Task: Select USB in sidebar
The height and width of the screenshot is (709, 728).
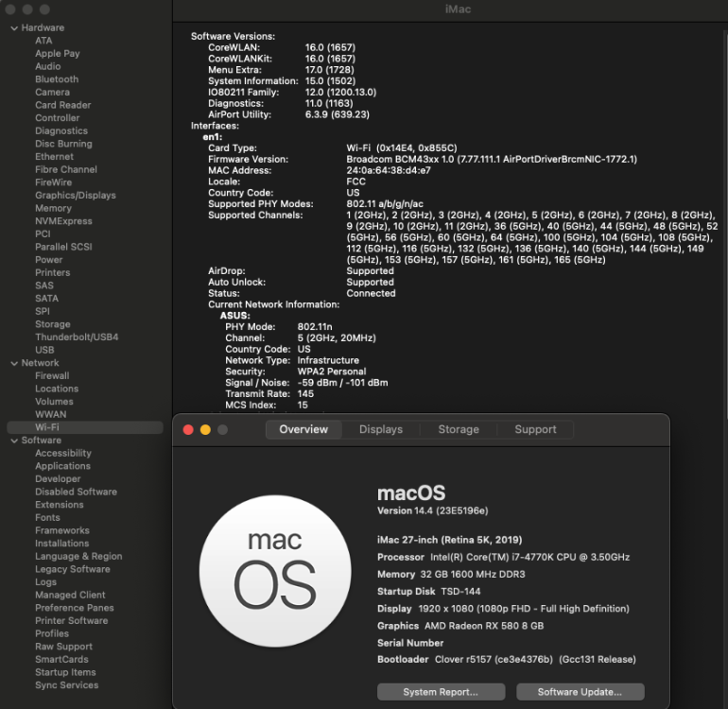Action: (44, 350)
